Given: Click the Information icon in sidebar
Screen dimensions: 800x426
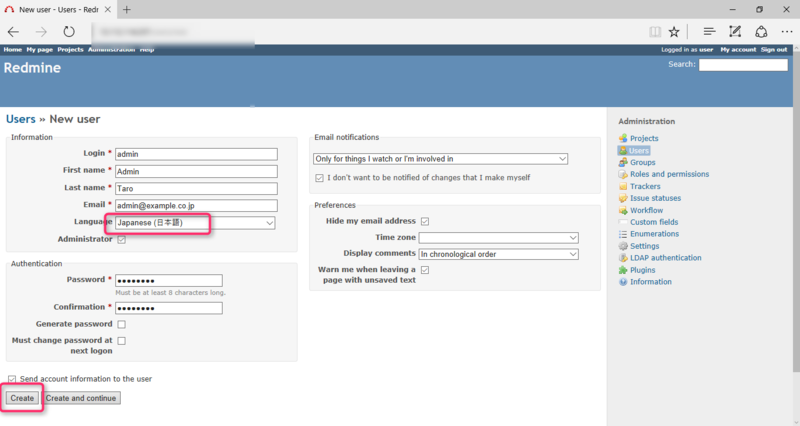Looking at the screenshot, I should [x=623, y=282].
